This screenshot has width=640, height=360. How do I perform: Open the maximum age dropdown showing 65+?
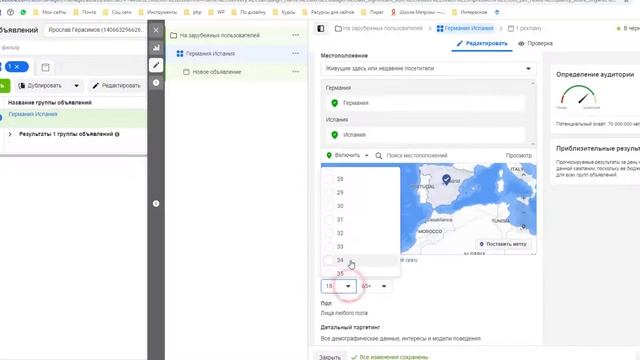click(374, 286)
